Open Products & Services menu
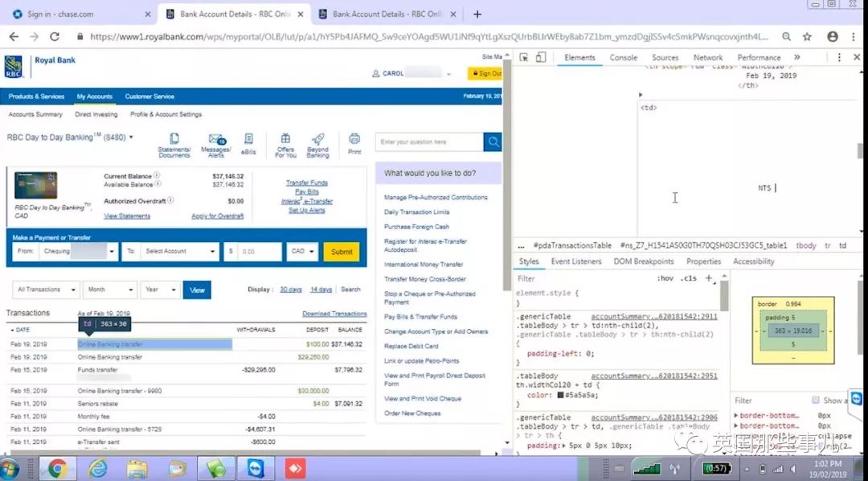The image size is (868, 481). 36,97
